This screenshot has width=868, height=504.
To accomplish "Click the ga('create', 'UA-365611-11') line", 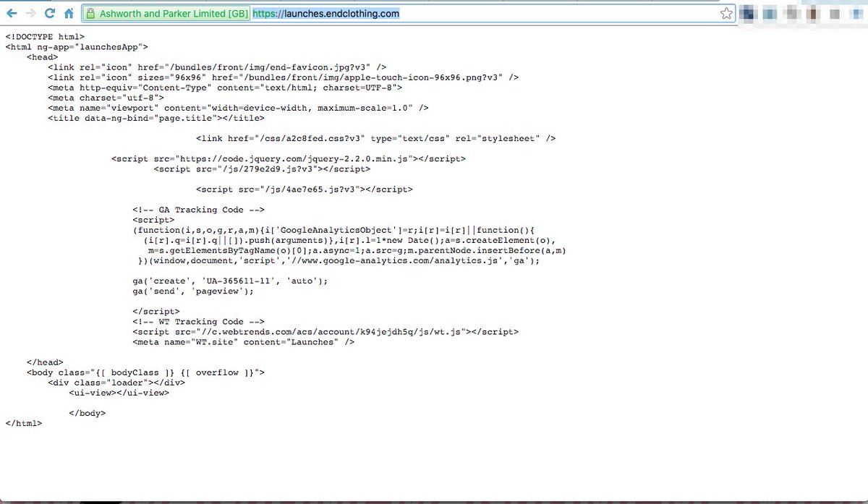I will tap(230, 281).
